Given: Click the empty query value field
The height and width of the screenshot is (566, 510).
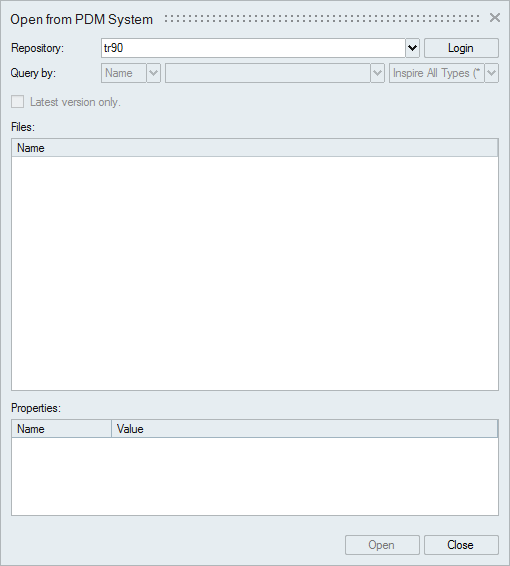Looking at the screenshot, I should (267, 73).
